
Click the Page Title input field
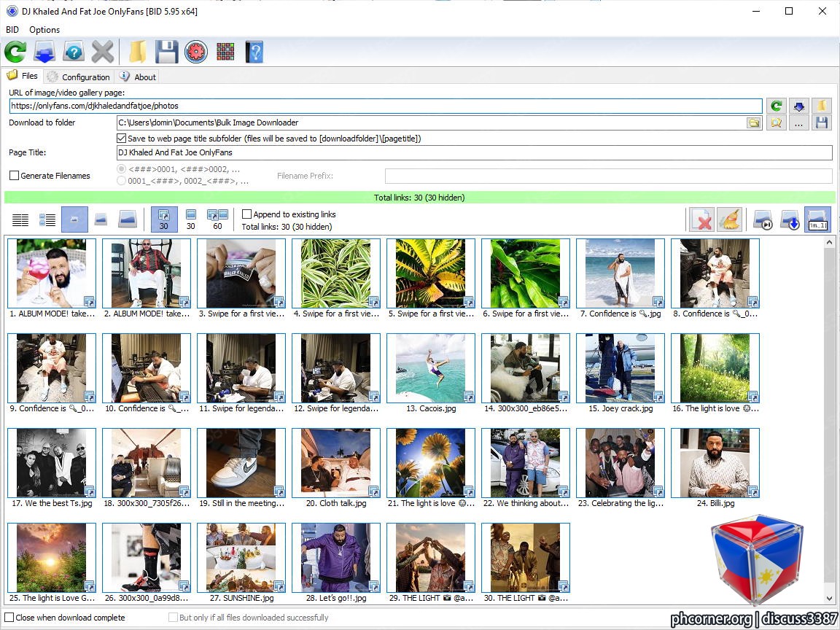474,152
